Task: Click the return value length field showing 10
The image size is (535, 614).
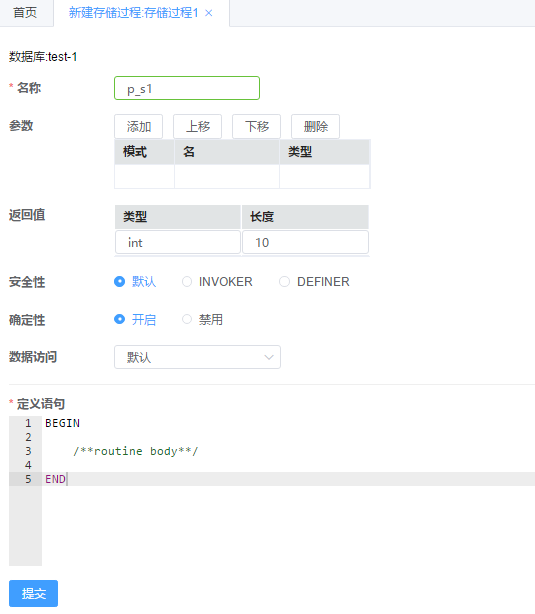Action: [305, 242]
